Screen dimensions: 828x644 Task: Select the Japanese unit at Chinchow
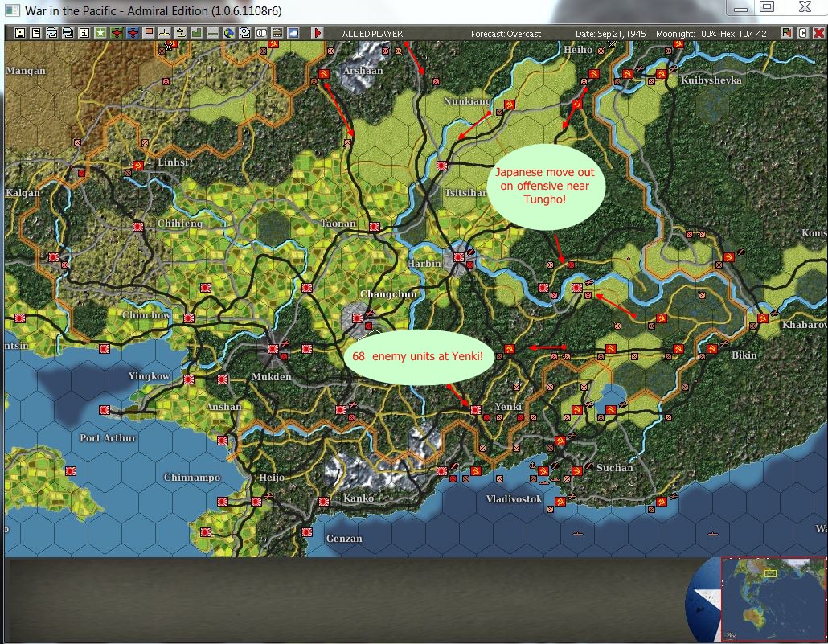[x=189, y=318]
